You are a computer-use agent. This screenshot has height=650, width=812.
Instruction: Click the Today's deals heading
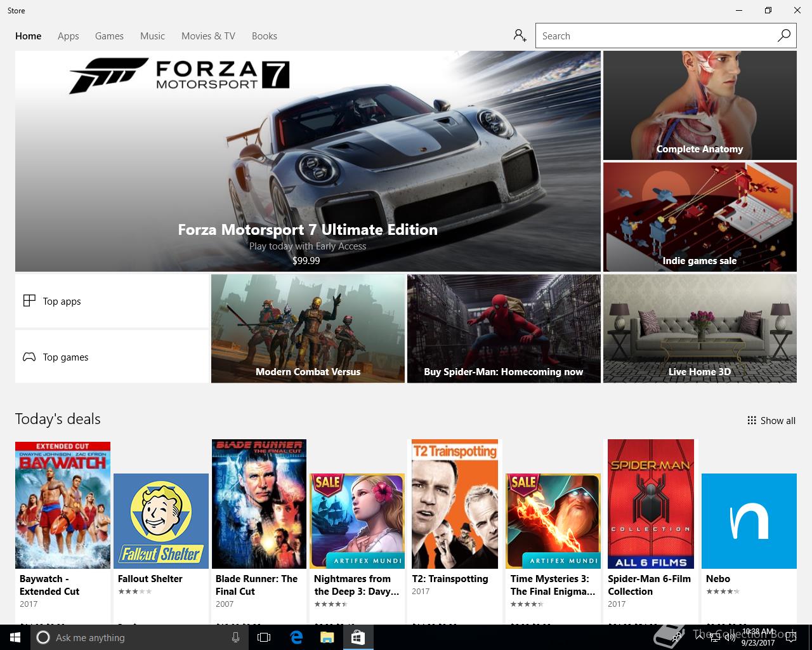point(58,419)
